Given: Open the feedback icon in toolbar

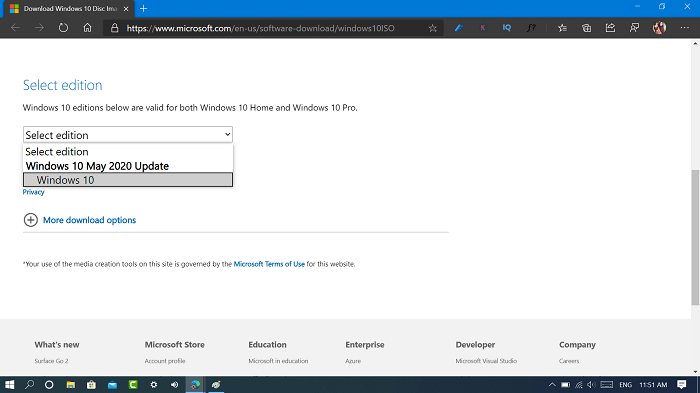Looking at the screenshot, I should [x=634, y=28].
